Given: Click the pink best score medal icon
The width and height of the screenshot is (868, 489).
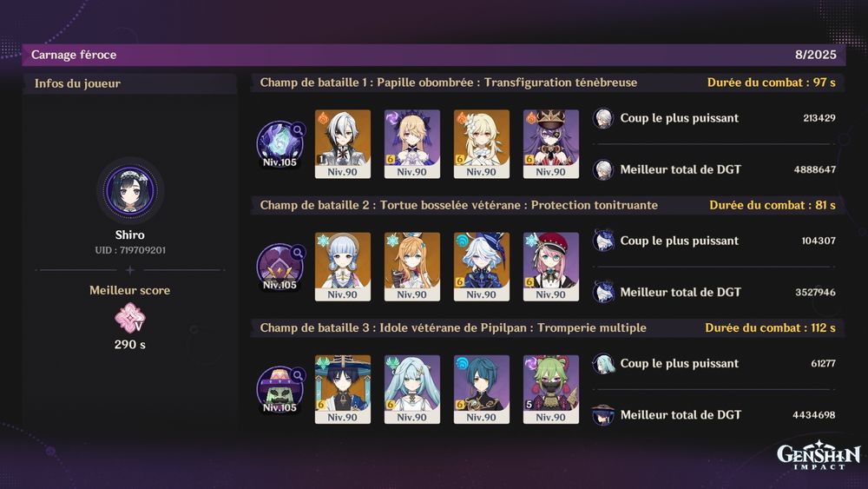Looking at the screenshot, I should coord(130,318).
